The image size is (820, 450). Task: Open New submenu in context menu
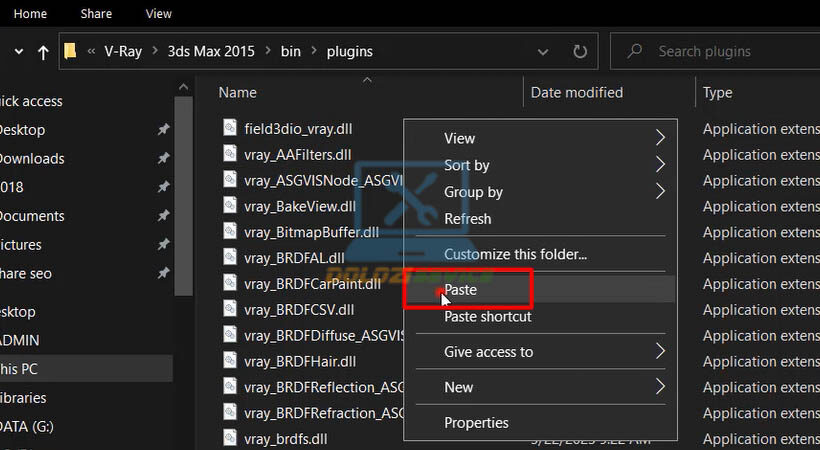coord(540,387)
